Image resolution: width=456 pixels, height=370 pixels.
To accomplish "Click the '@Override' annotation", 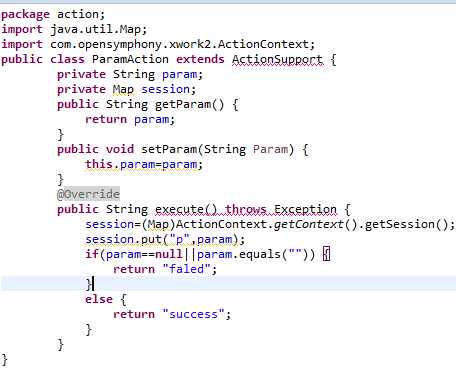I will click(88, 194).
